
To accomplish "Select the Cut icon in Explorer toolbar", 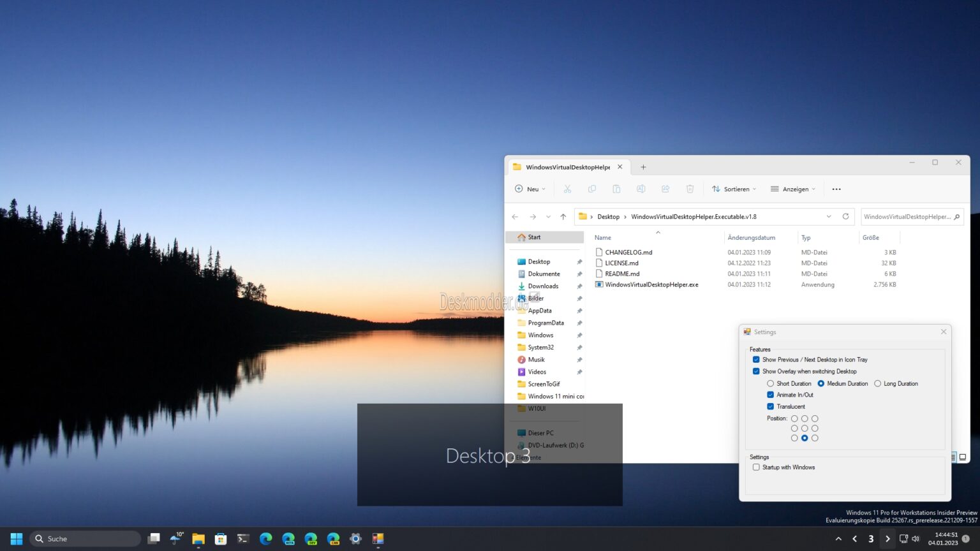I will 567,189.
